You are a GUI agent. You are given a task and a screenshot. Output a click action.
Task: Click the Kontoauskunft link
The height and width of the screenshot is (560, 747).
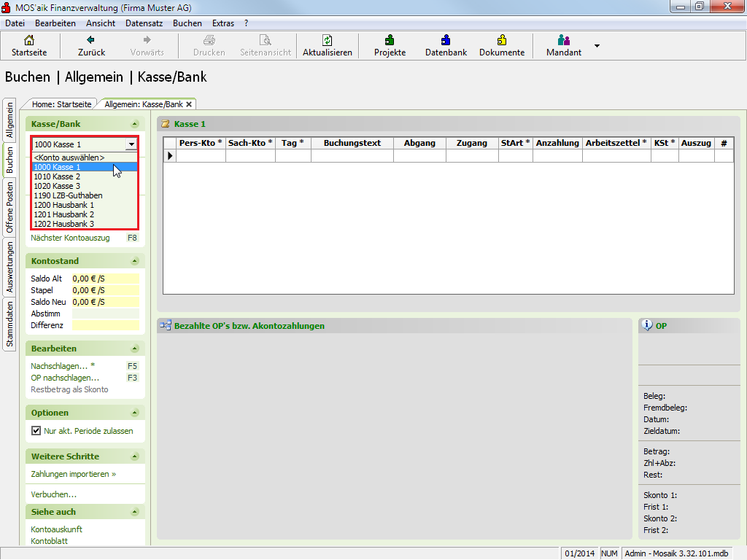[x=56, y=529]
